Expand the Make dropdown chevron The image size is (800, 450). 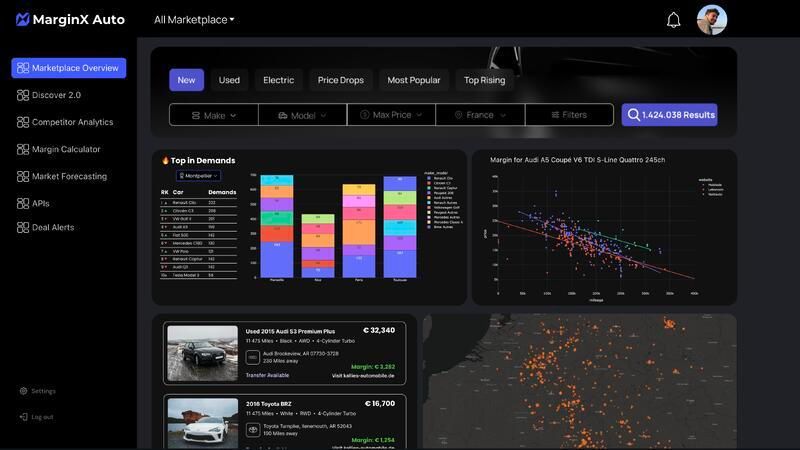(233, 115)
